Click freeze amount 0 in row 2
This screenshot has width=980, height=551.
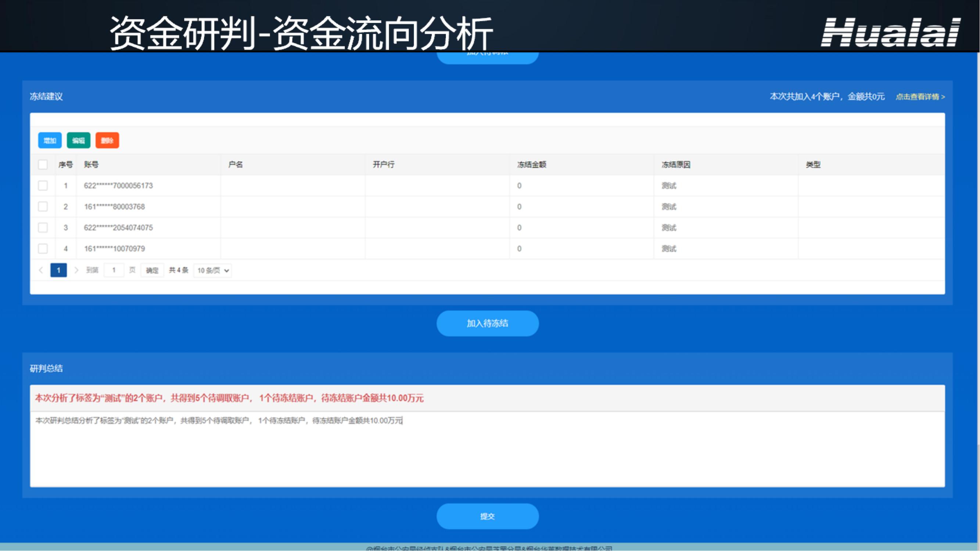pos(519,206)
